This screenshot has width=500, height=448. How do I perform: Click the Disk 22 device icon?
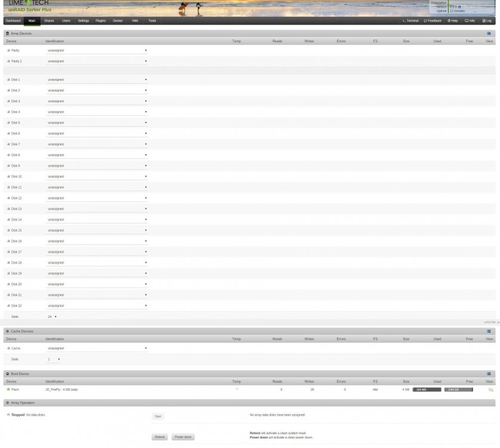8,306
